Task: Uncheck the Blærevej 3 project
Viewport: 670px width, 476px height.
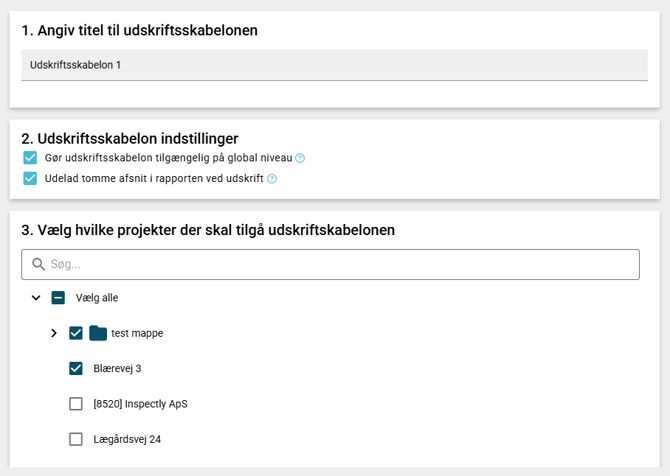Action: coord(76,368)
